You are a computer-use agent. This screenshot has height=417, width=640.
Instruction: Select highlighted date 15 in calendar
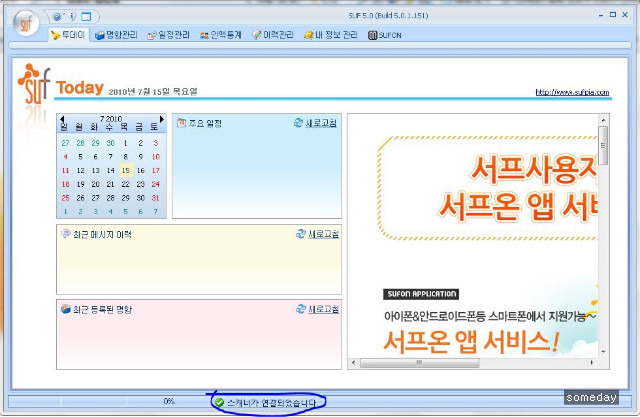click(126, 171)
